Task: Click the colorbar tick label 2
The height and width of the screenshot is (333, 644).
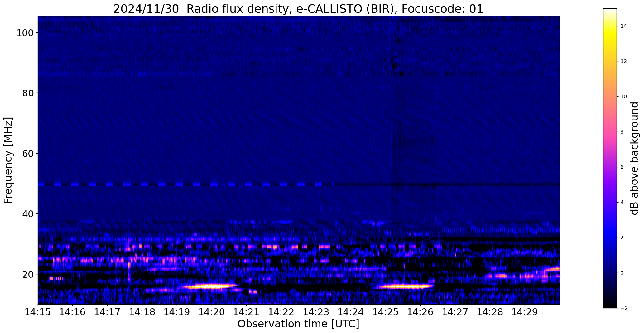Action: [x=622, y=238]
